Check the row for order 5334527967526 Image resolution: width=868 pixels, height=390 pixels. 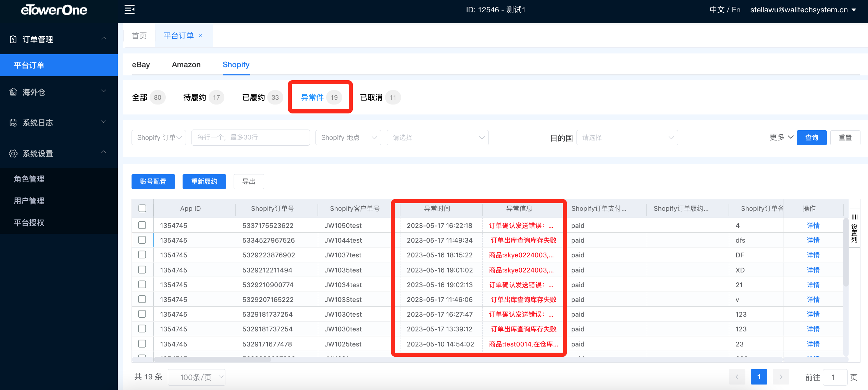pos(142,240)
